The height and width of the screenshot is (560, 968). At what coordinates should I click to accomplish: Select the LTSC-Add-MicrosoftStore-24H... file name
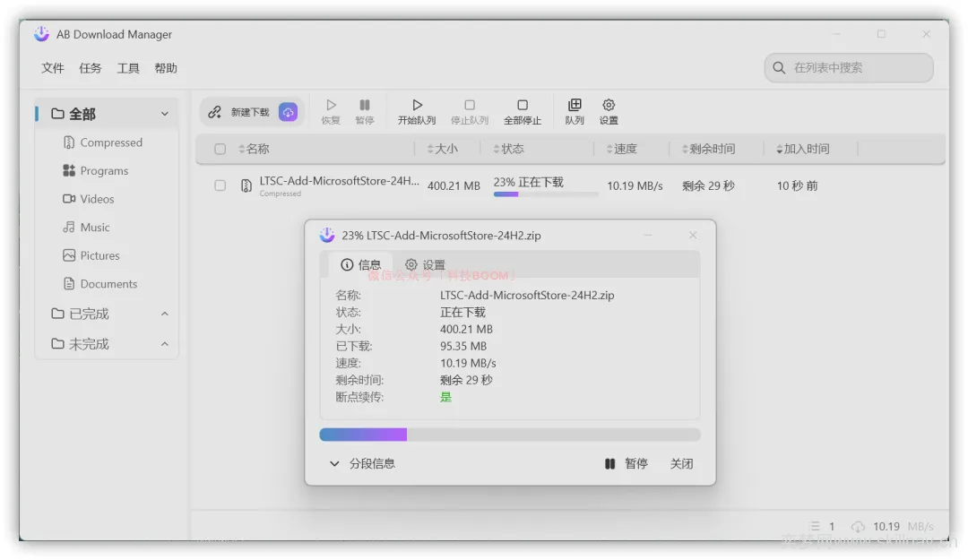coord(339,181)
